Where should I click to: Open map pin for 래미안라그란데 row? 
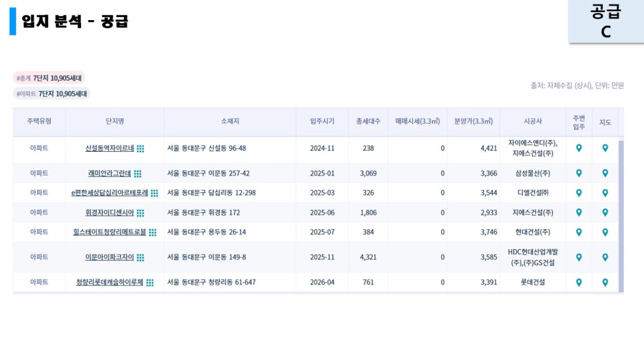pyautogui.click(x=605, y=173)
